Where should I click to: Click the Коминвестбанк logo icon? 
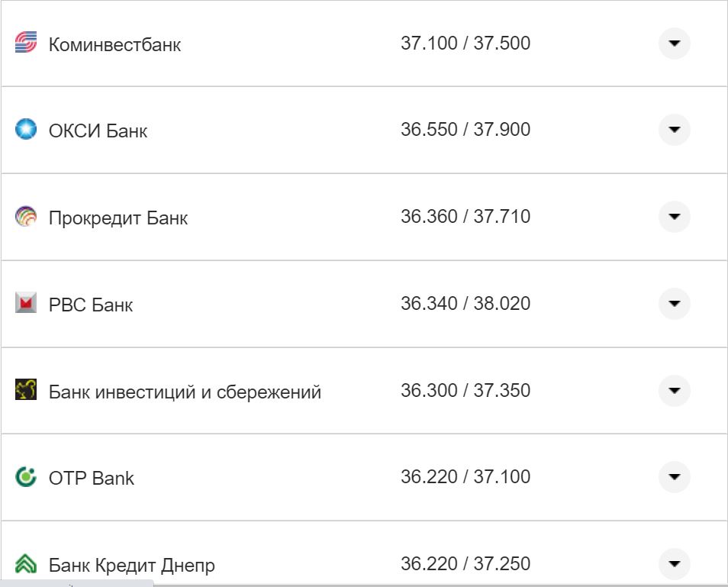pos(27,44)
